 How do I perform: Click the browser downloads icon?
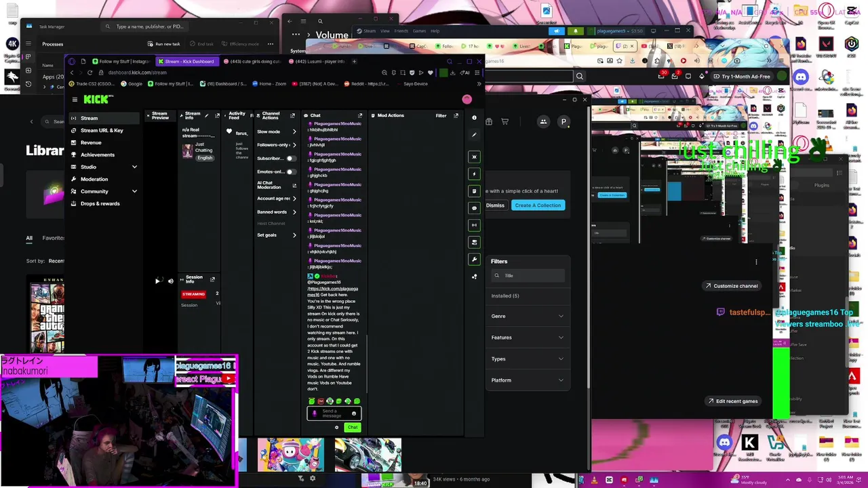click(452, 73)
